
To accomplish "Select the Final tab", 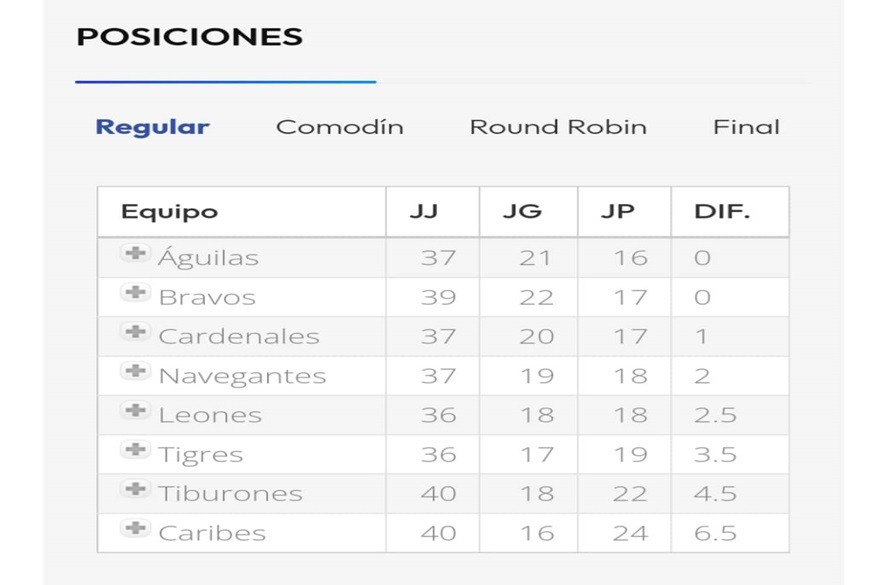I will pos(746,127).
